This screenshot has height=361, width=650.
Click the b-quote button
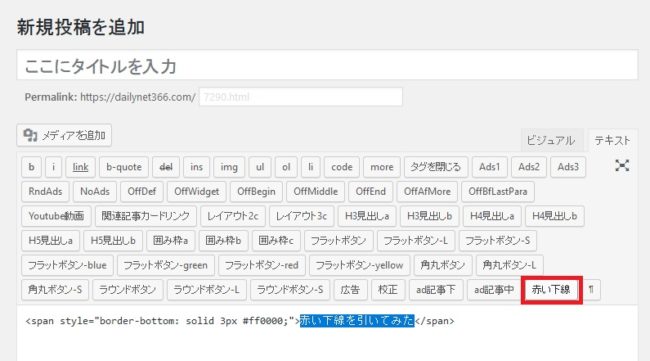[124, 167]
